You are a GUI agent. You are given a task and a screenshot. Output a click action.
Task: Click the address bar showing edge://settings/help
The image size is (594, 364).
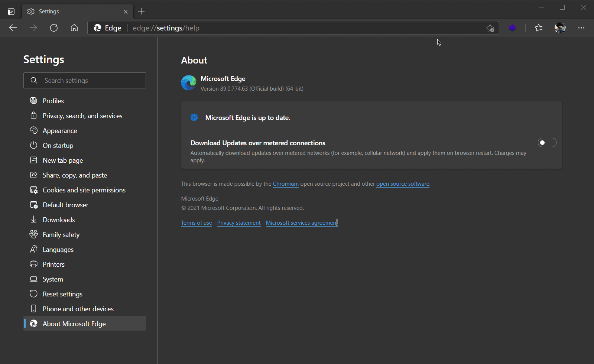coord(293,28)
